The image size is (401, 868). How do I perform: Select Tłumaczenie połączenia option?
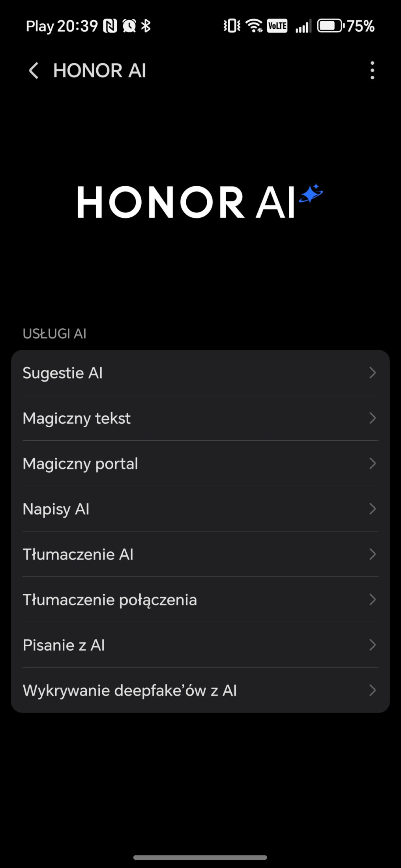point(110,600)
